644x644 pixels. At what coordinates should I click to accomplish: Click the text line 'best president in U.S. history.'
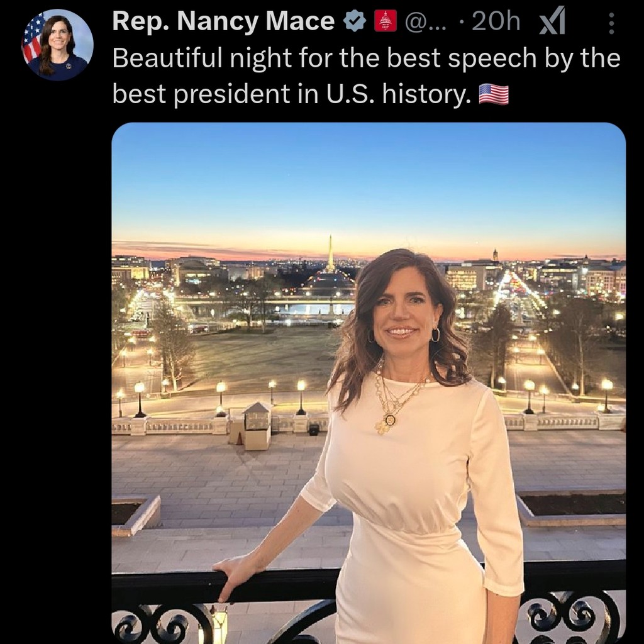click(x=292, y=94)
